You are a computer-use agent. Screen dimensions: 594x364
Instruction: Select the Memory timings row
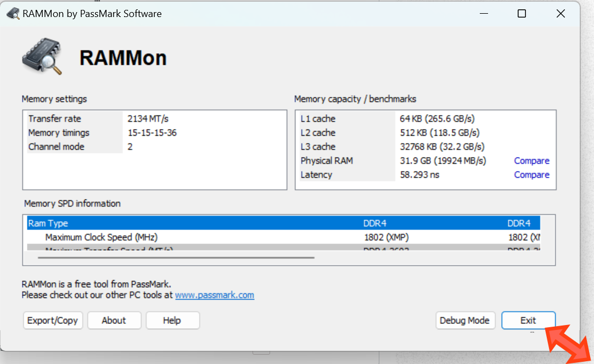click(x=155, y=132)
